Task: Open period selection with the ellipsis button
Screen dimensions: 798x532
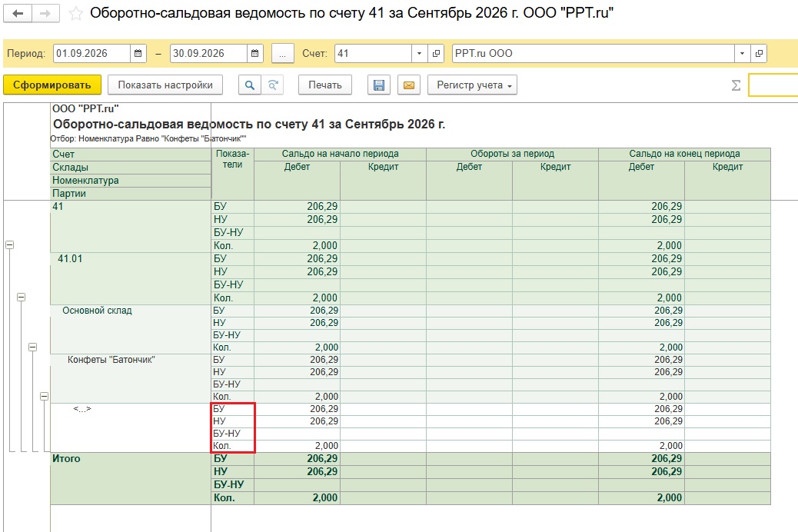Action: (282, 54)
